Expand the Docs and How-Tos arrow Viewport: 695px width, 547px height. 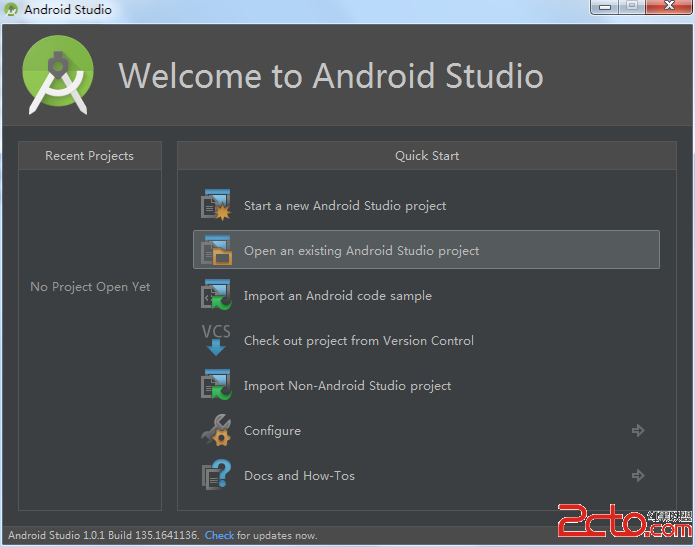coord(638,476)
